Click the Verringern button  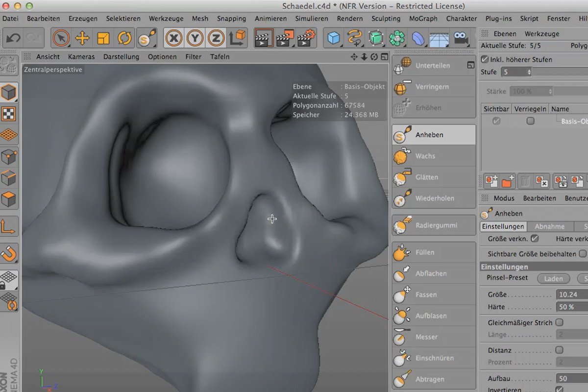point(433,87)
